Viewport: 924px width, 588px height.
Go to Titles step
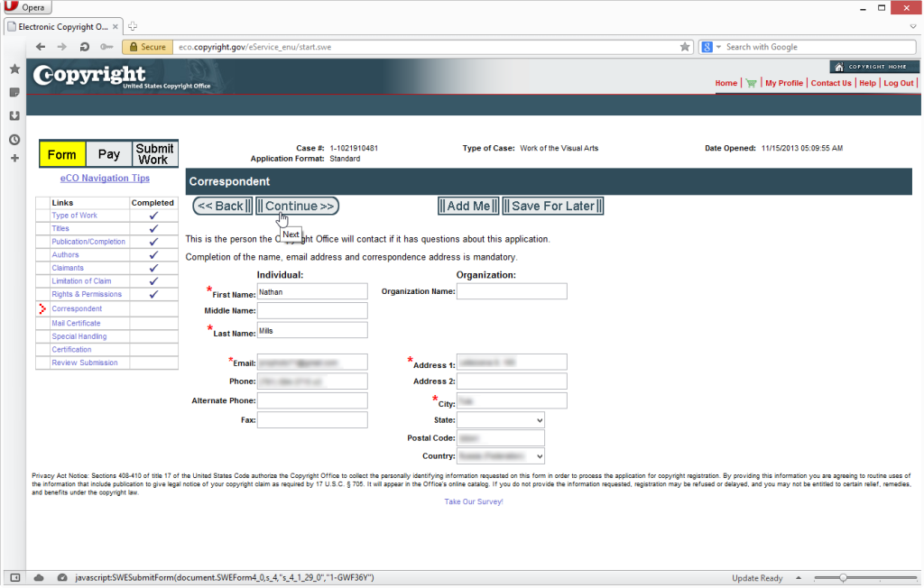click(60, 228)
